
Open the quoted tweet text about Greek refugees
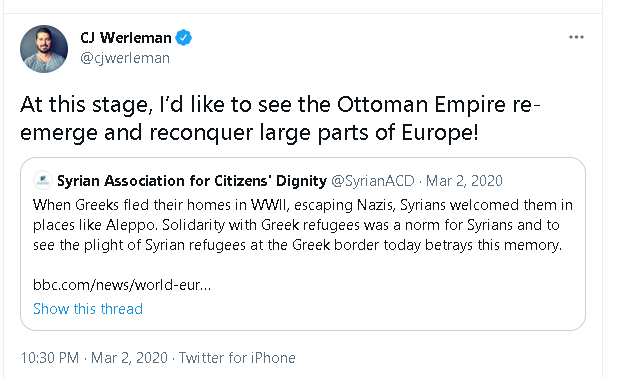[303, 225]
